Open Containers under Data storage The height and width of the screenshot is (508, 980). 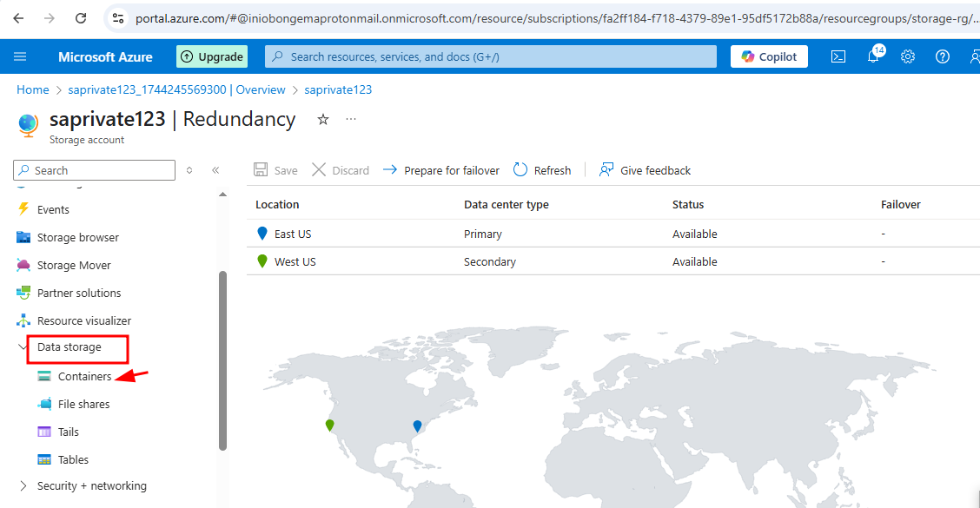click(x=84, y=377)
